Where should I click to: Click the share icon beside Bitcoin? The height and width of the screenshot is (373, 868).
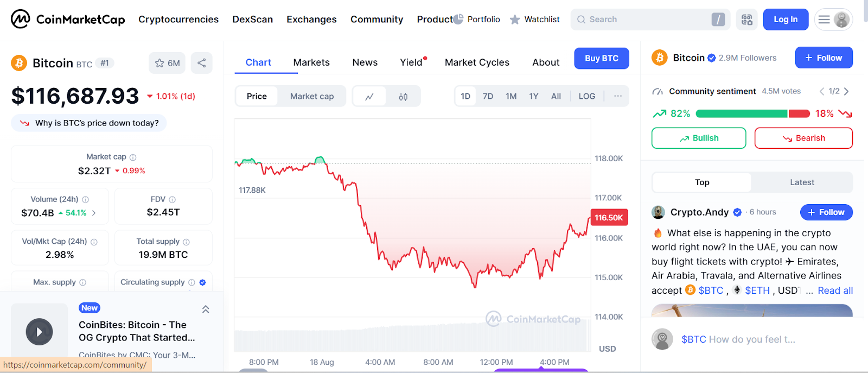tap(202, 63)
